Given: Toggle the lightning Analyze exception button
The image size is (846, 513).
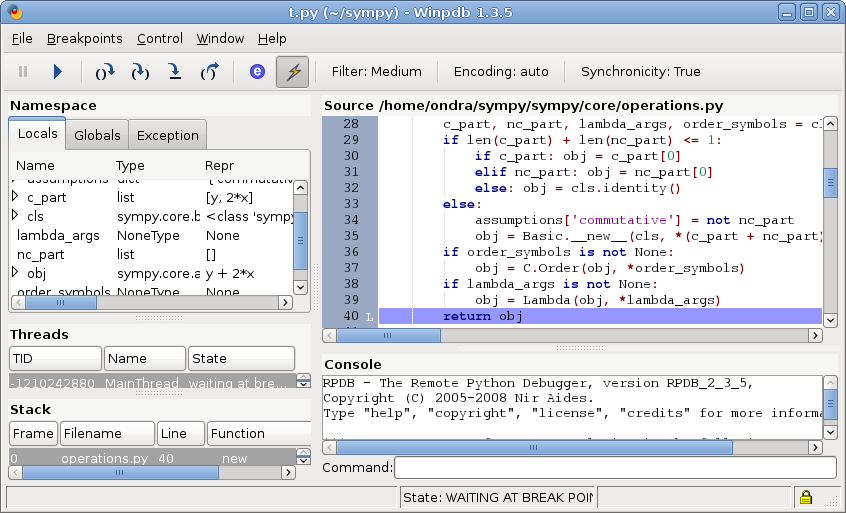Looking at the screenshot, I should pyautogui.click(x=292, y=72).
